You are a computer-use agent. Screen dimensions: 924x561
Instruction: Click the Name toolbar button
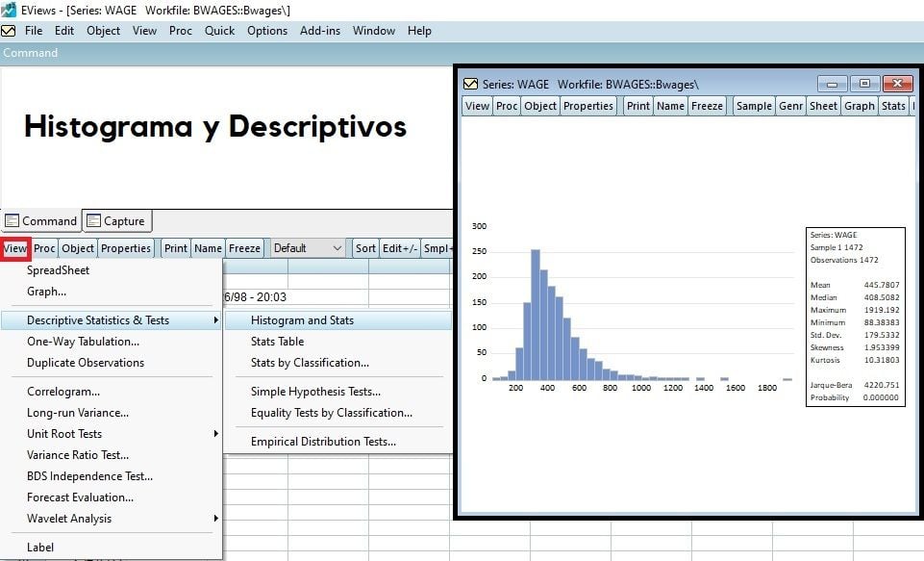click(670, 106)
